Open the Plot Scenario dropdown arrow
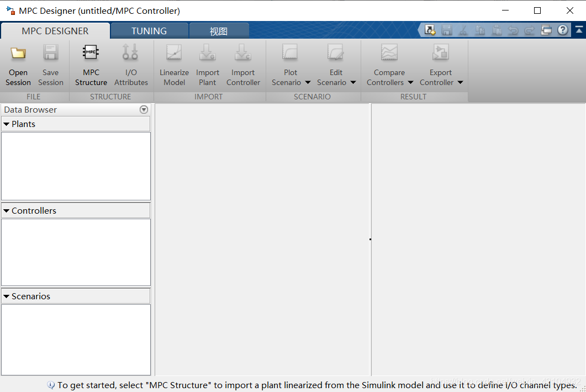Screen dimensions: 586x392 pyautogui.click(x=308, y=83)
